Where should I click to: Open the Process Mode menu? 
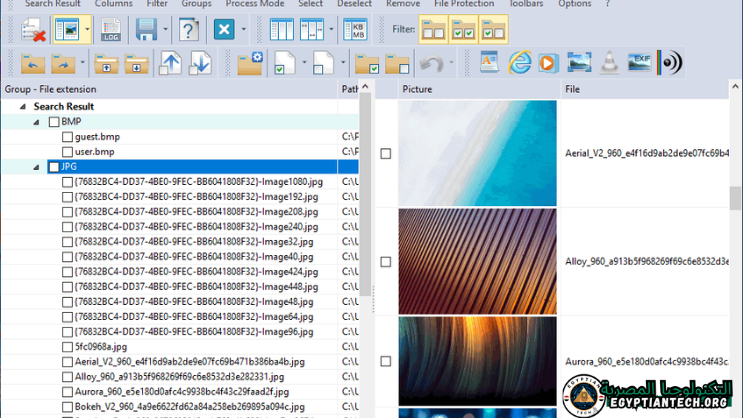255,4
